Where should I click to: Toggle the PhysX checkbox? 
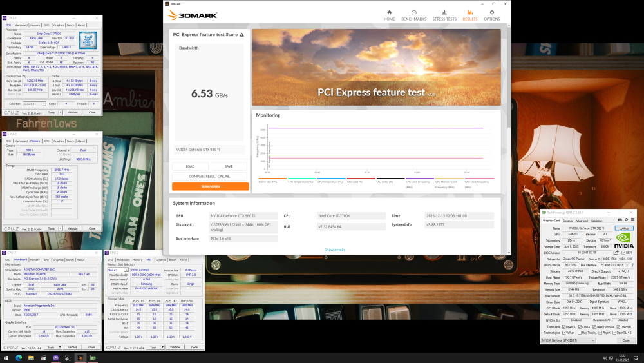click(600, 333)
